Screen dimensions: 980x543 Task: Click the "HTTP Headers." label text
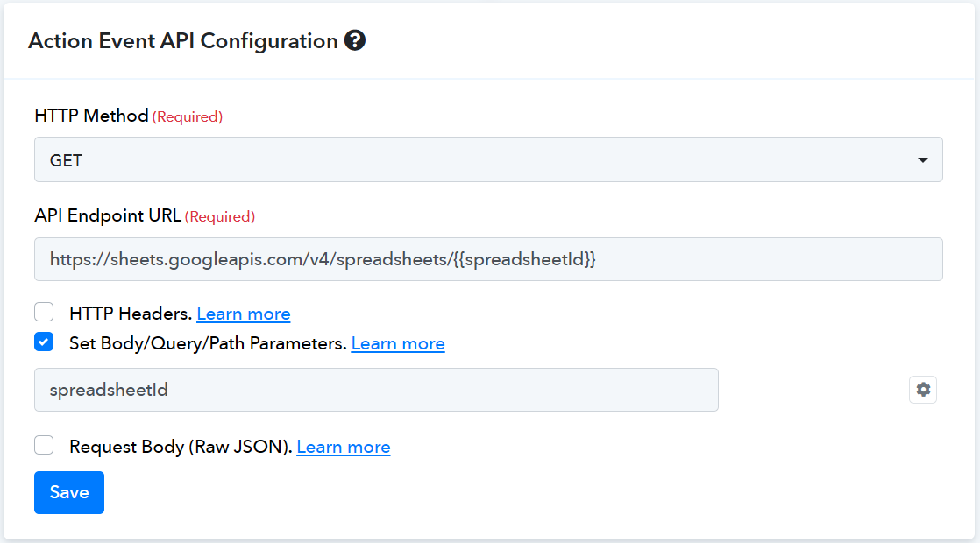pyautogui.click(x=131, y=314)
